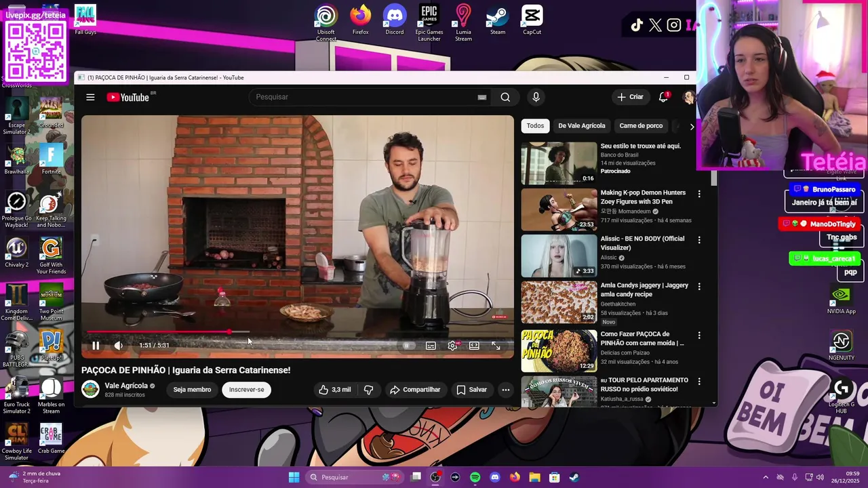This screenshot has width=868, height=488.
Task: Show hidden system tray icons chevron
Action: [766, 477]
